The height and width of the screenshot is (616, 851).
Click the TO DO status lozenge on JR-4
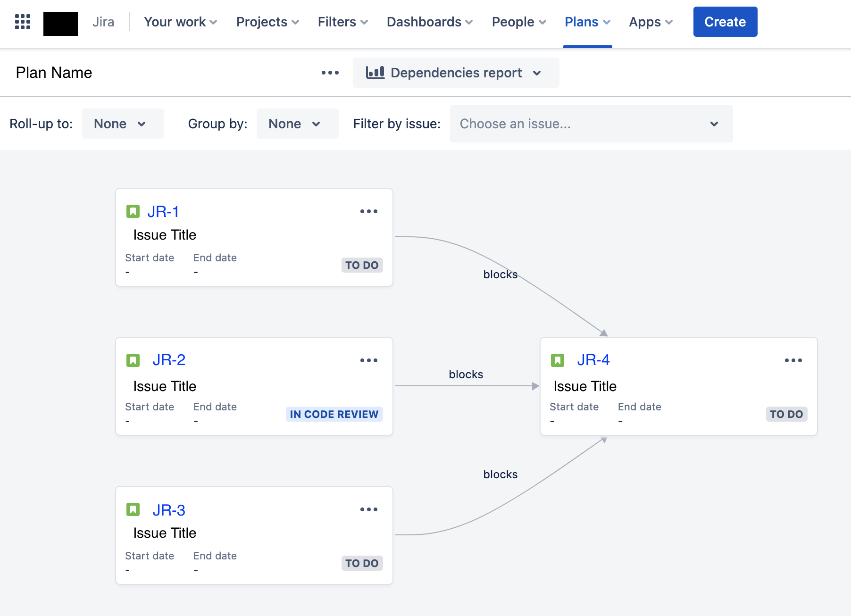786,414
